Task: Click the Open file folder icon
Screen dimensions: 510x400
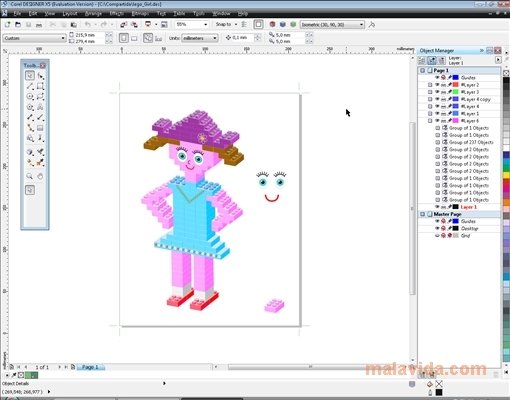Action: 18,25
